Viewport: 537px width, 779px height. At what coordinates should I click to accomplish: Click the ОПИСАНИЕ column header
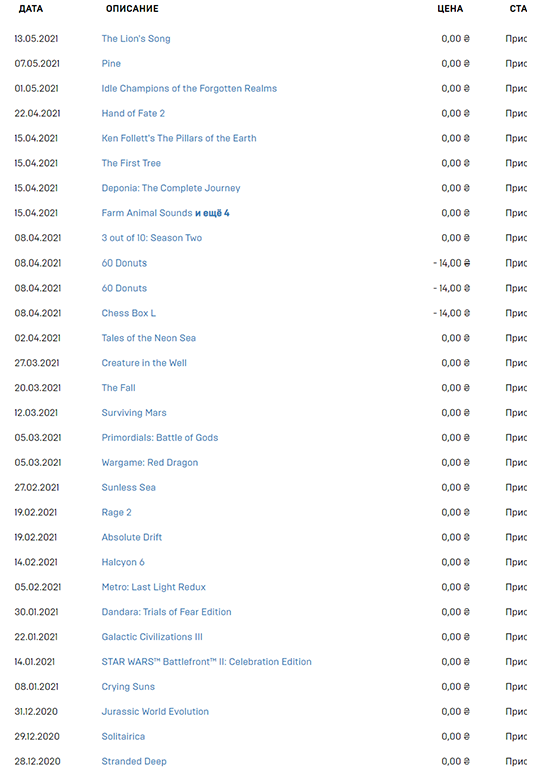[132, 8]
